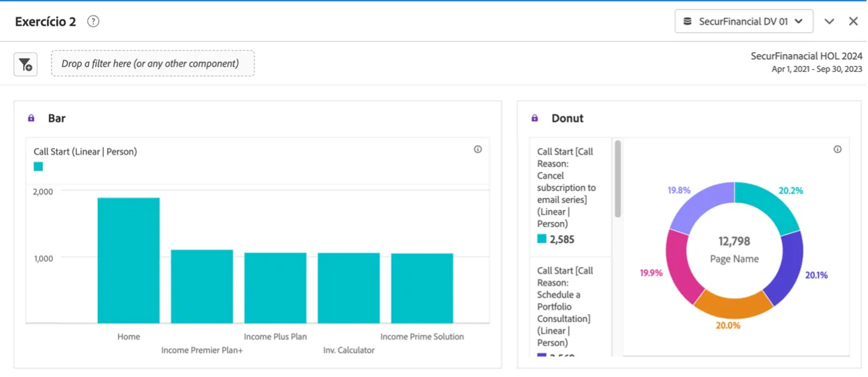Select the Income Premier Plan+ bar

point(202,287)
